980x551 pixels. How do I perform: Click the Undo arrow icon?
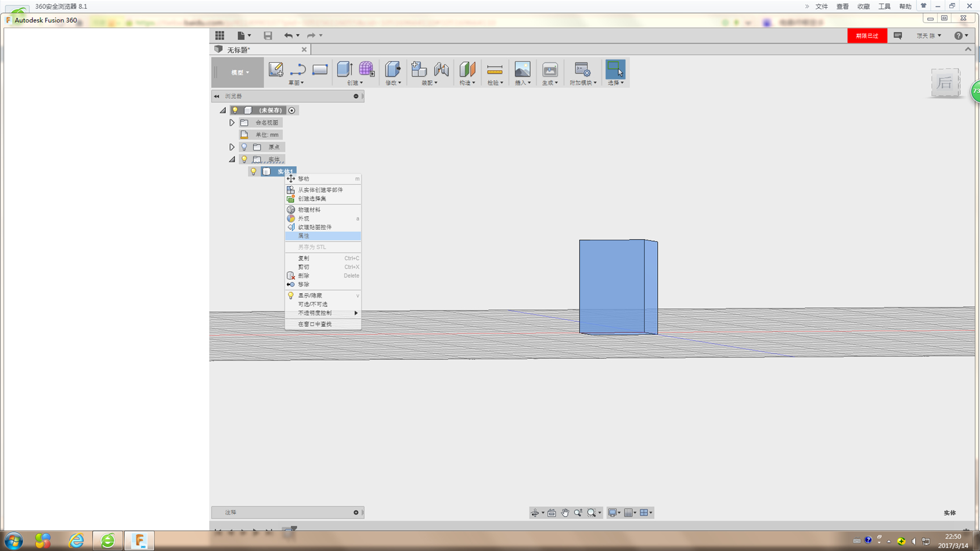[x=288, y=36]
